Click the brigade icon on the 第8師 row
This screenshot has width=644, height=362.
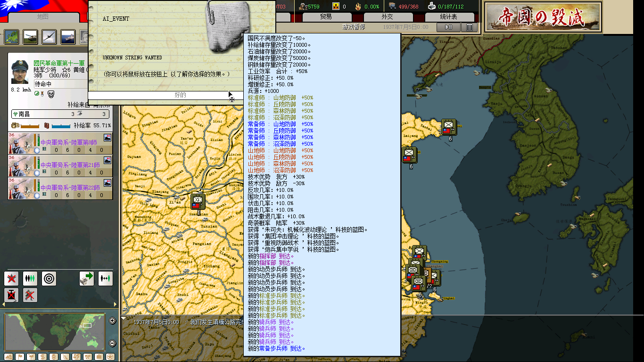[107, 138]
